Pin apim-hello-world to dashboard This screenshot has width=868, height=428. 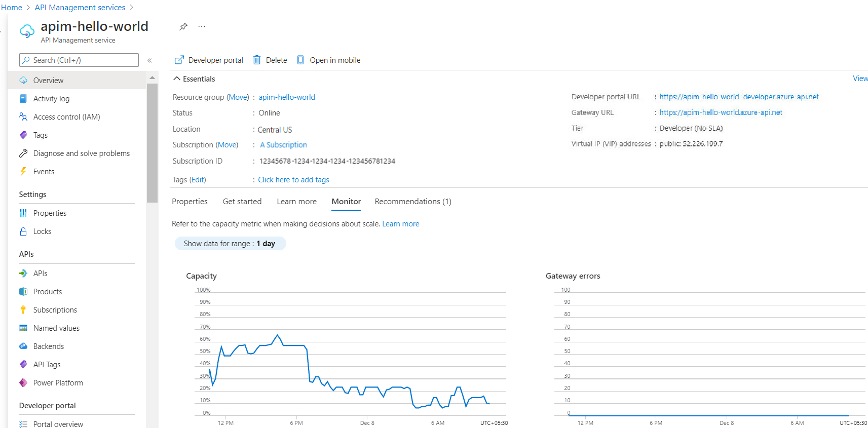(x=183, y=26)
